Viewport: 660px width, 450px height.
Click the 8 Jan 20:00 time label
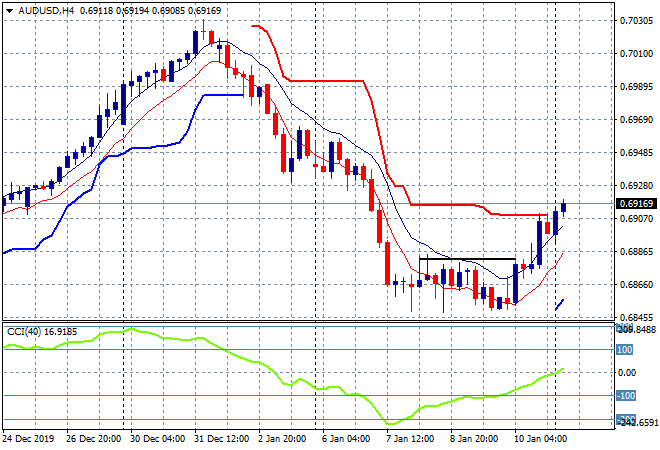click(x=474, y=439)
